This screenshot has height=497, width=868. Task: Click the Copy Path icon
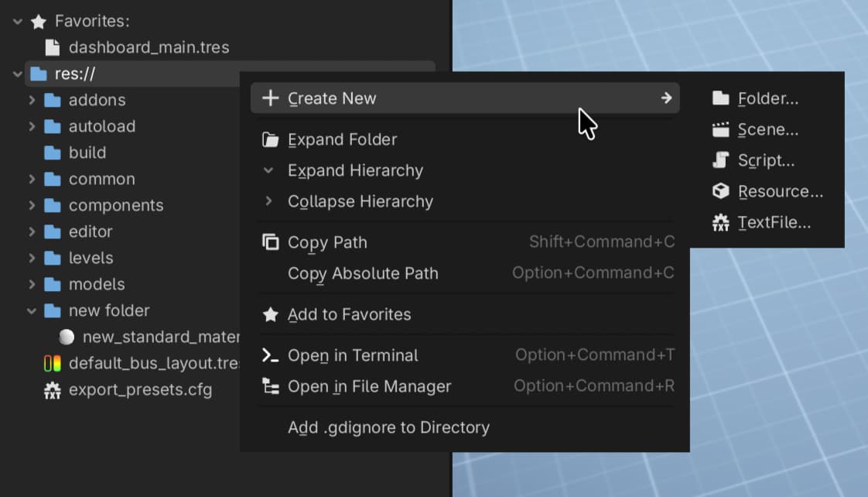click(x=271, y=242)
